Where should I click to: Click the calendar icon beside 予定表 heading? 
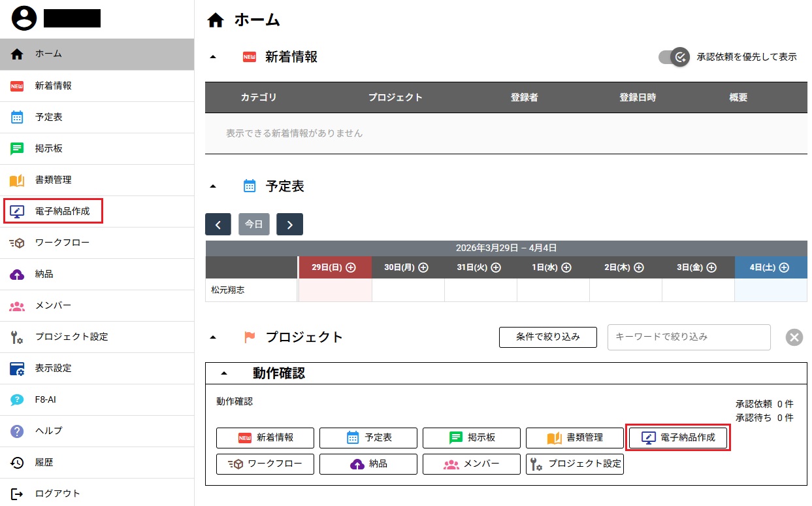pyautogui.click(x=250, y=186)
